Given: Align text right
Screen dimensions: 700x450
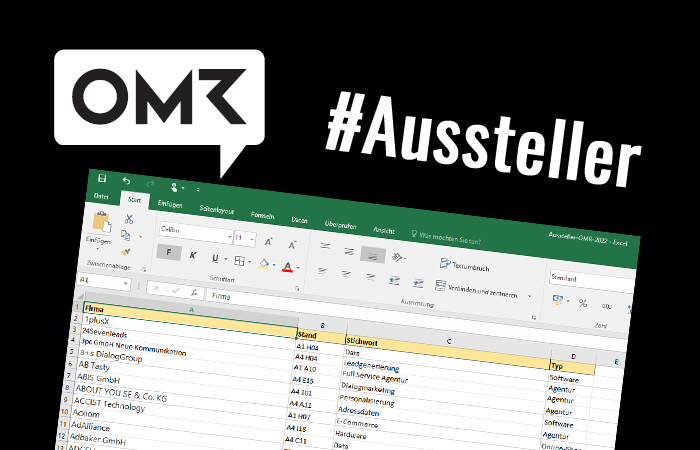Looking at the screenshot, I should point(370,277).
